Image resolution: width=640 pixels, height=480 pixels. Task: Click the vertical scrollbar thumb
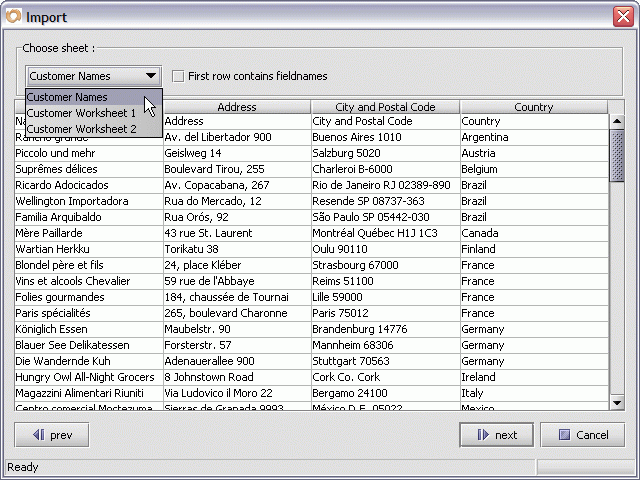[617, 155]
